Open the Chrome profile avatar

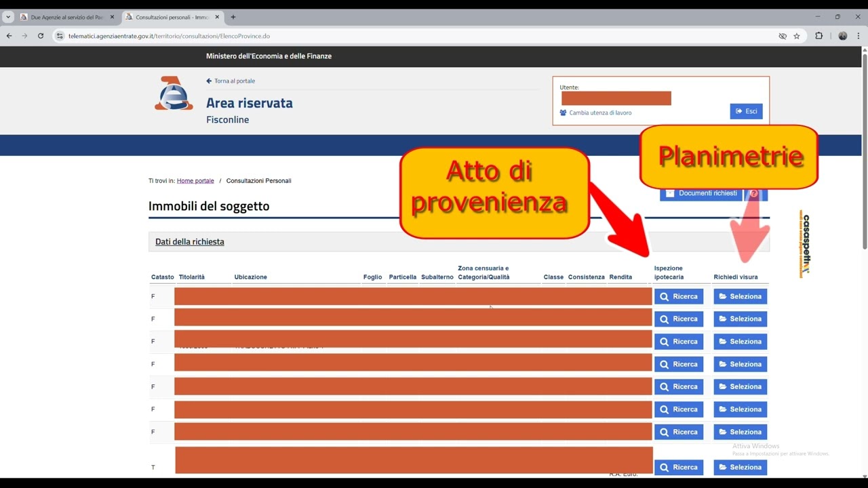[843, 36]
